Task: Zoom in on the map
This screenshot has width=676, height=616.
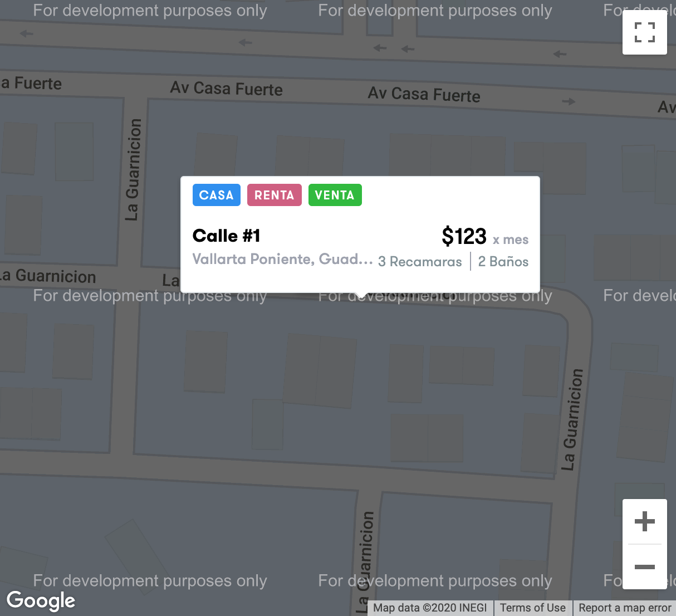Action: click(x=645, y=521)
